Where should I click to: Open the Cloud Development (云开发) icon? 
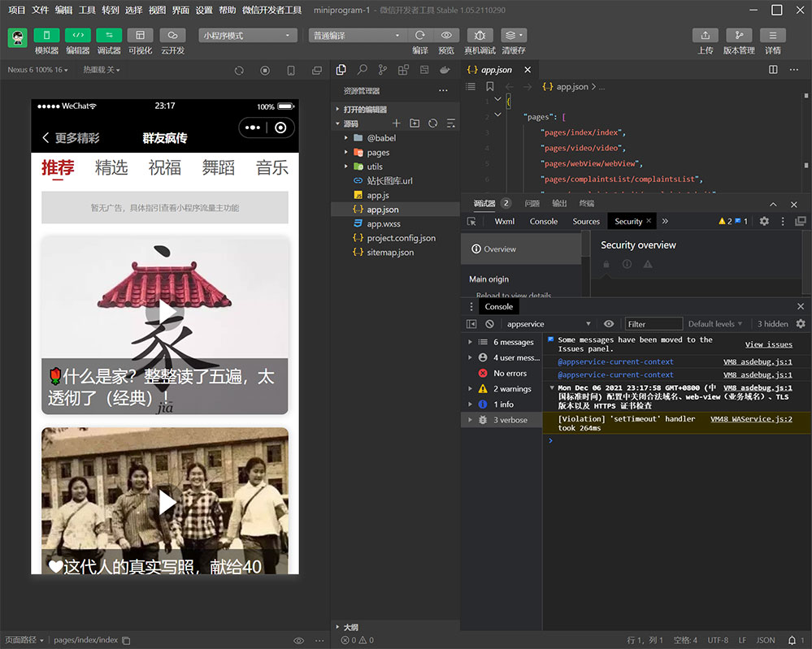[172, 36]
